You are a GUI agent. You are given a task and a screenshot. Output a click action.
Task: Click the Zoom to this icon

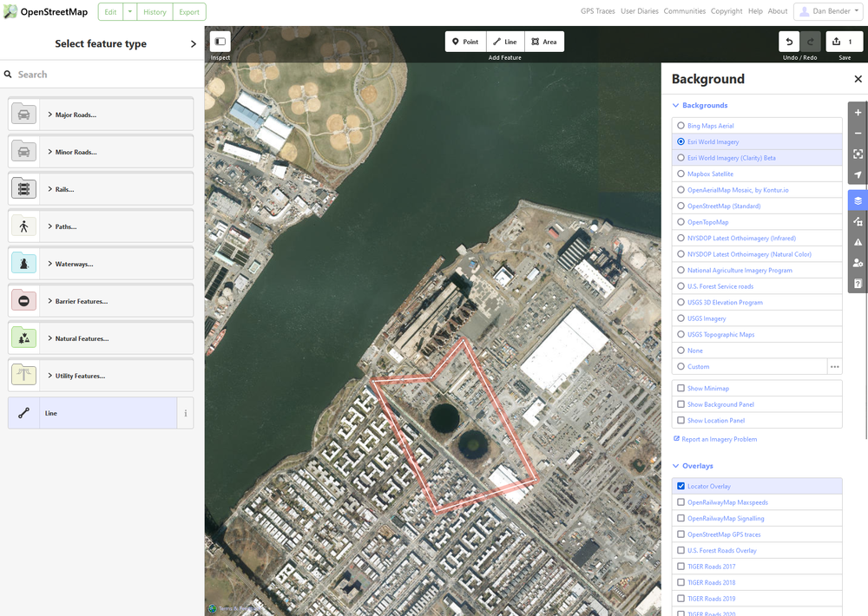click(858, 154)
